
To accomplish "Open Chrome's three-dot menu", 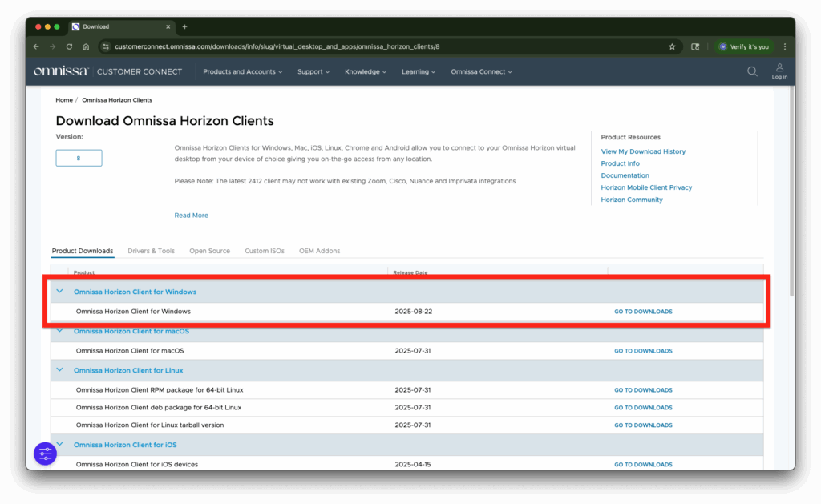I will (784, 46).
